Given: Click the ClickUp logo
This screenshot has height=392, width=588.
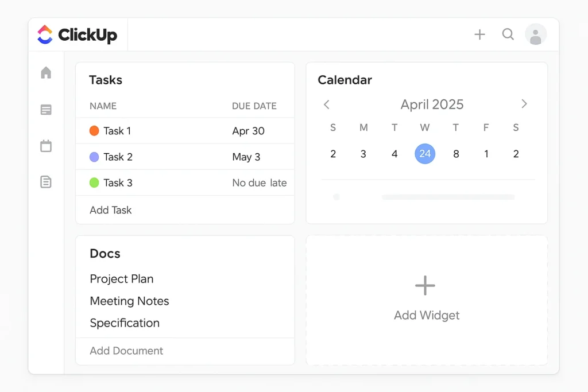Looking at the screenshot, I should pyautogui.click(x=77, y=35).
